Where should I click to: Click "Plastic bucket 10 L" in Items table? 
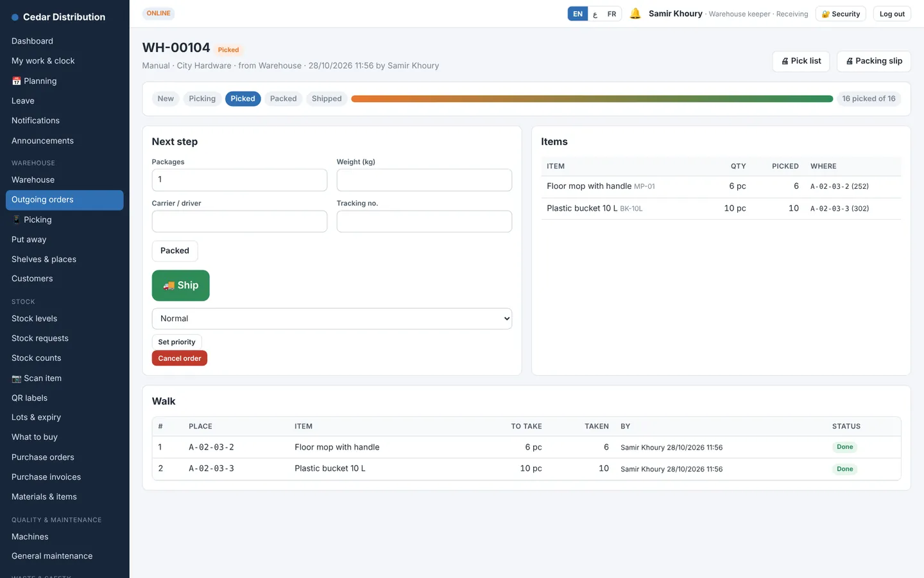pos(582,208)
